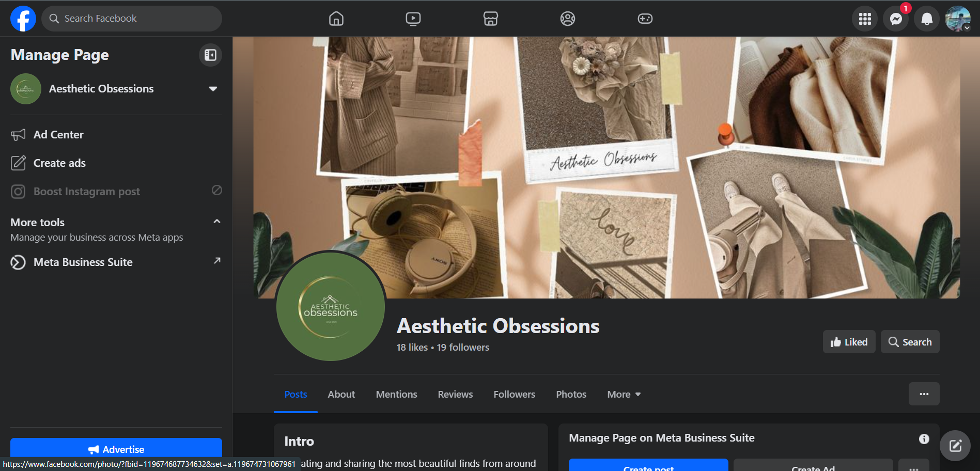980x471 pixels.
Task: Switch to the Reviews tab
Action: (x=455, y=395)
